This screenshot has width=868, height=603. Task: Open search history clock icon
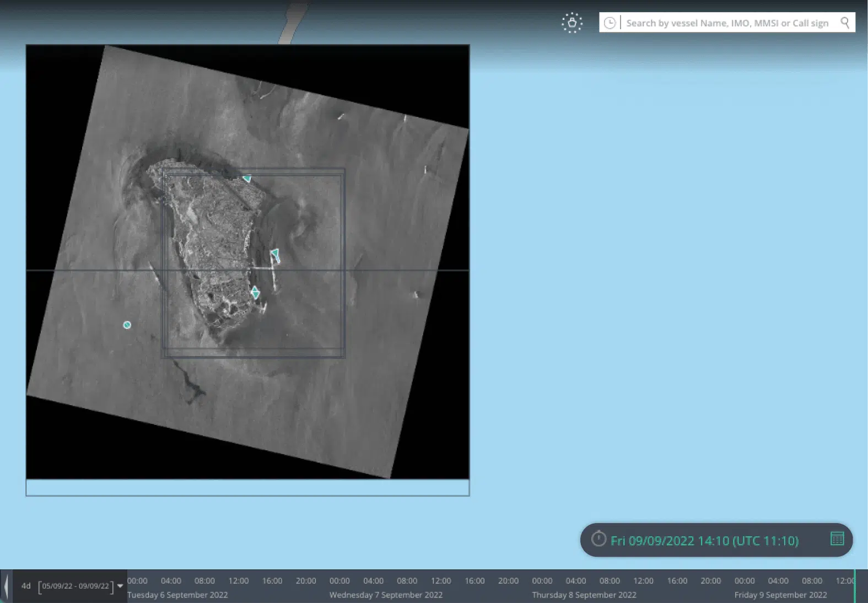[x=610, y=23]
